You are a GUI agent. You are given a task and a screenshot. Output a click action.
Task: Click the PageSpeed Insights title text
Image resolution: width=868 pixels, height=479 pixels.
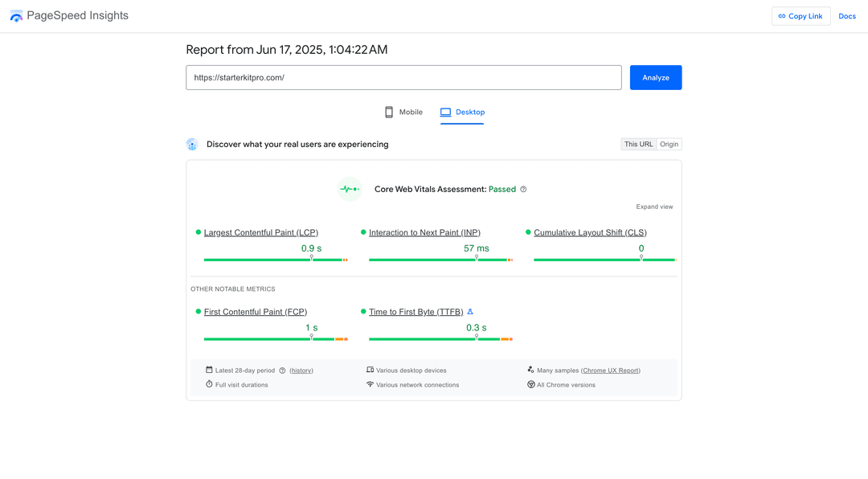77,15
